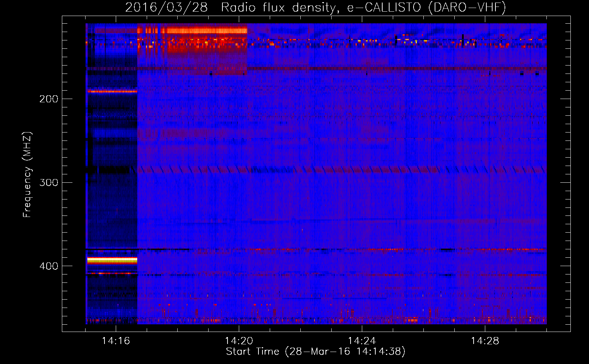Click the "Frequency (MHZ)" axis label

[x=27, y=174]
